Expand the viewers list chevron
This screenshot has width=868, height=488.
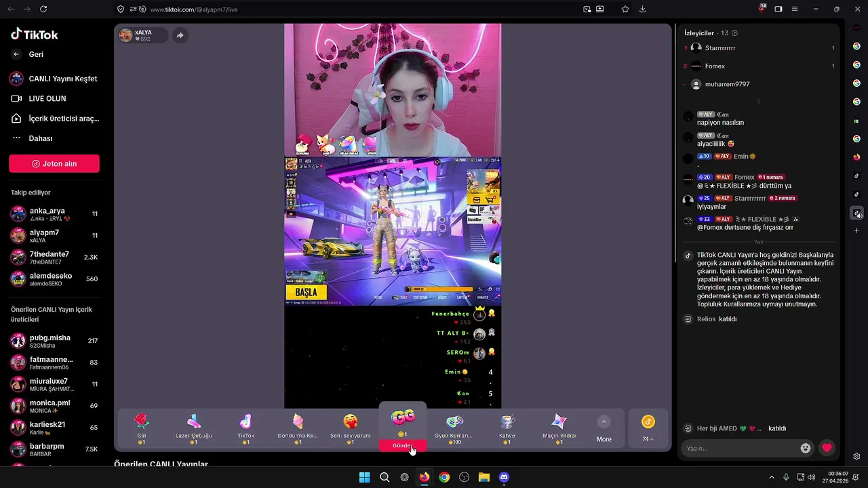758,101
